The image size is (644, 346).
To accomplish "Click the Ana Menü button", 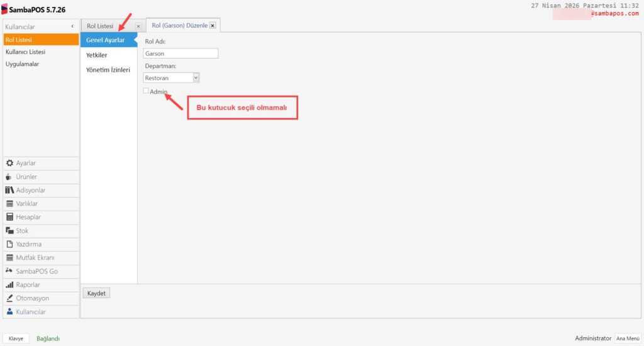I will 628,338.
